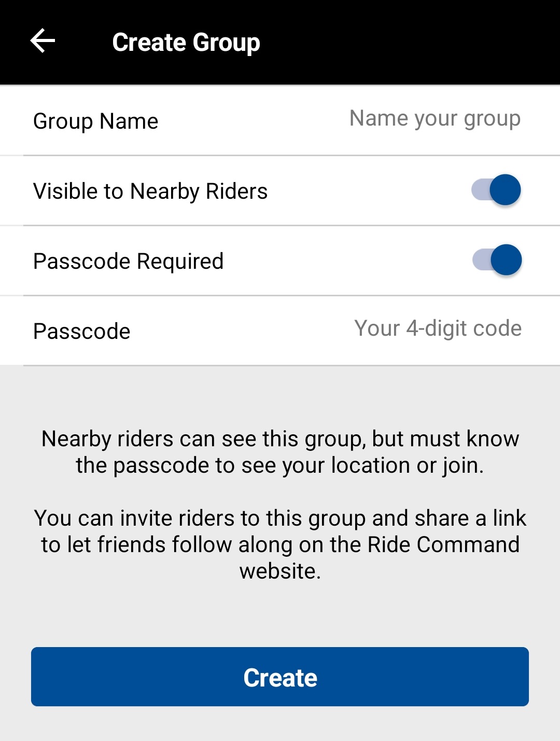The height and width of the screenshot is (741, 560).
Task: Click the words 'Ride Command' in the description
Action: (443, 545)
